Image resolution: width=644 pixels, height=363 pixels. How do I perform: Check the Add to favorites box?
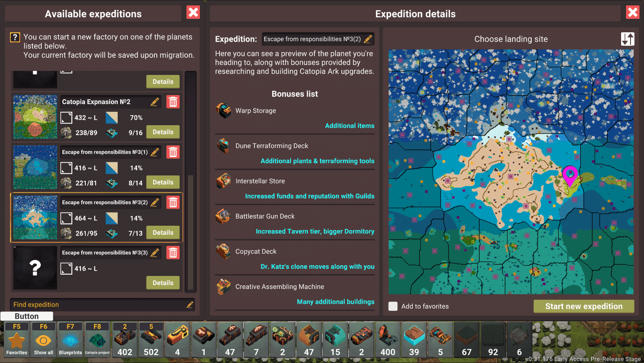tap(393, 306)
